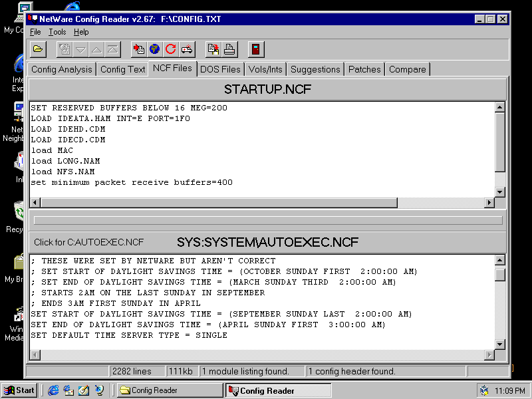Open the Vols/Ints tab
Screen dimensions: 532x399
pyautogui.click(x=265, y=69)
